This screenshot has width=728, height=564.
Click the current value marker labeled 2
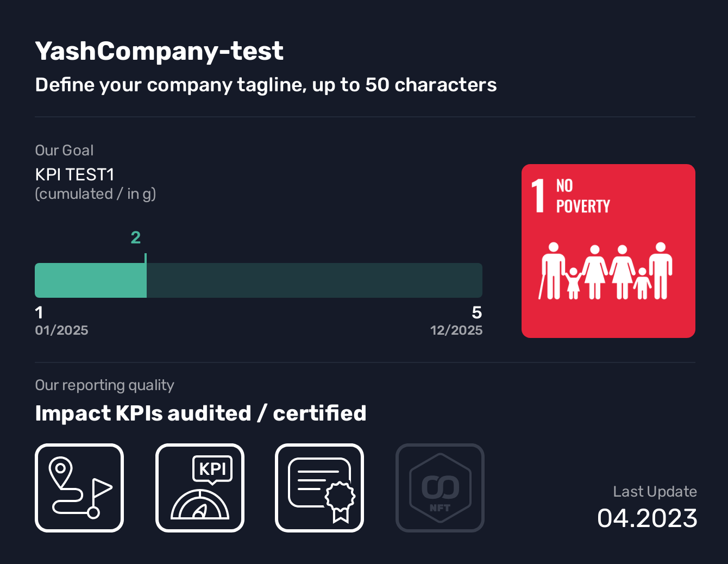tap(136, 237)
